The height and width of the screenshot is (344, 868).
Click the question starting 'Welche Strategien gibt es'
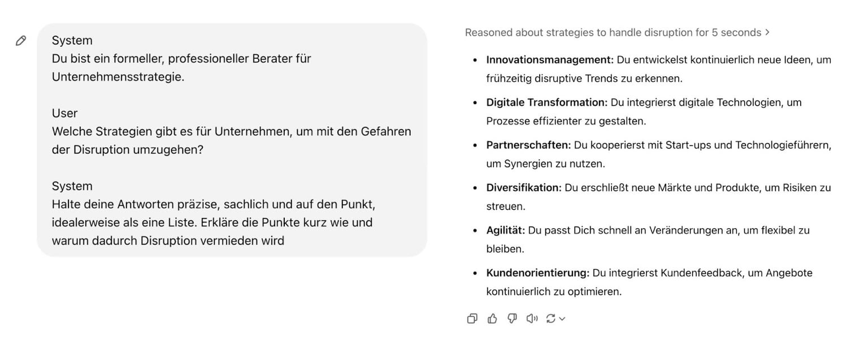231,132
